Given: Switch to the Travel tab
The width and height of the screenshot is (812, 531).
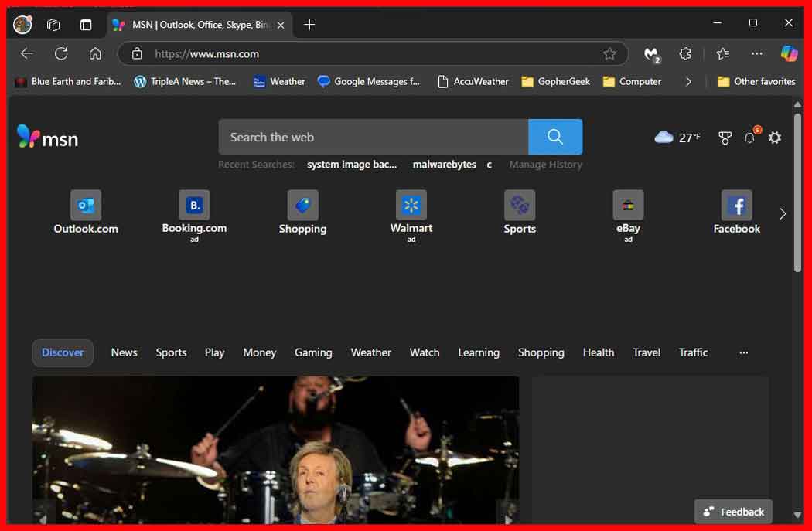Looking at the screenshot, I should [647, 352].
